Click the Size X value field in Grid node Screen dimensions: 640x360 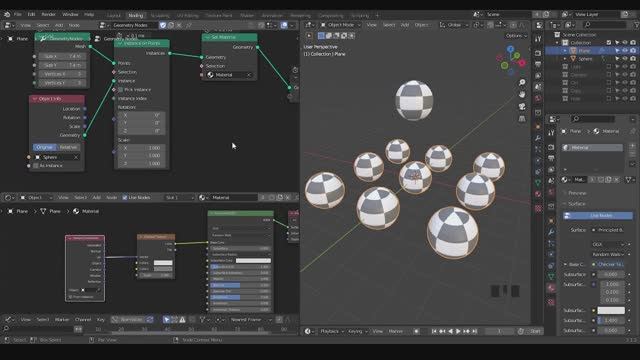[x=62, y=56]
